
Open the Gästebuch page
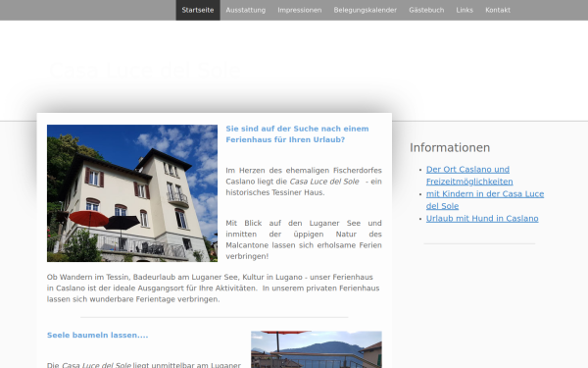click(426, 10)
